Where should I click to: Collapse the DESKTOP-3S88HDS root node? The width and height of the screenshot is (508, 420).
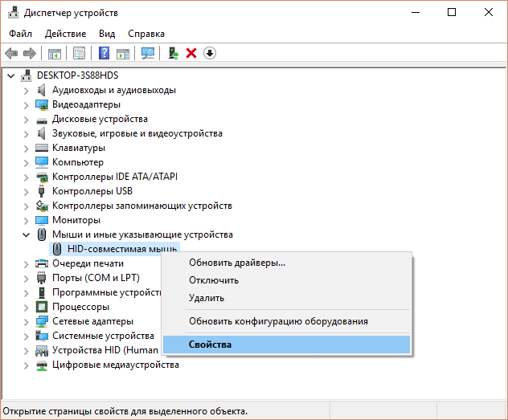(x=11, y=75)
